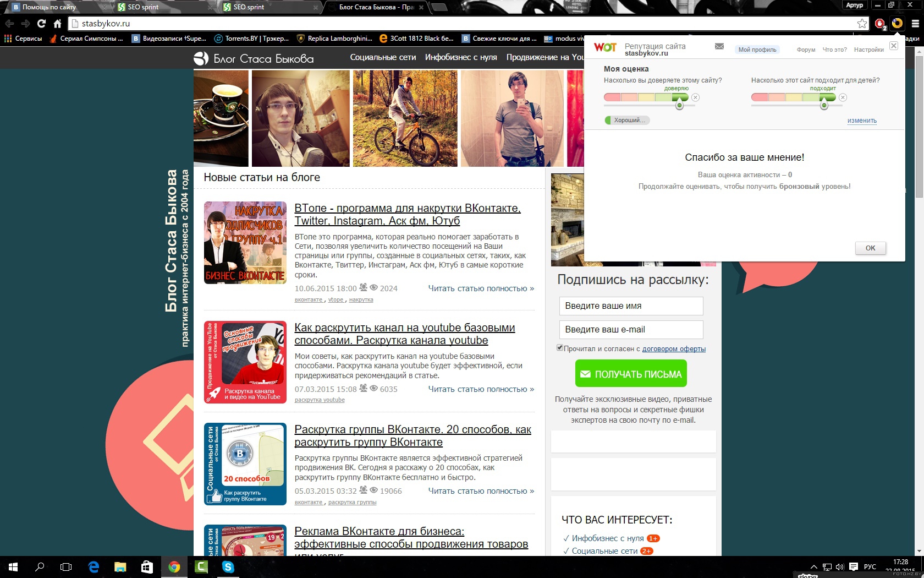Open Сериал Симпсоны bookmark

(x=86, y=39)
